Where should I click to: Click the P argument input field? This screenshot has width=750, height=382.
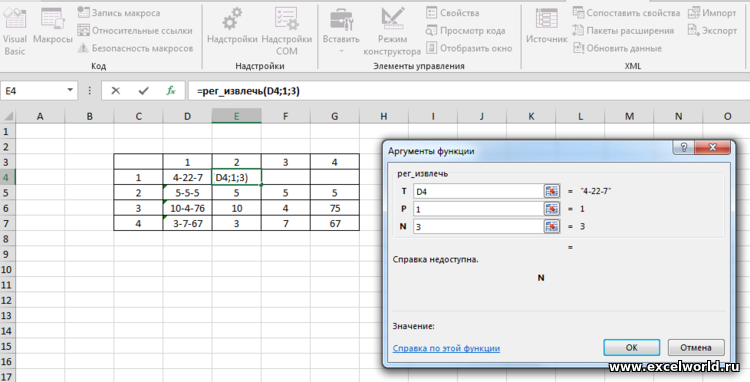(477, 209)
